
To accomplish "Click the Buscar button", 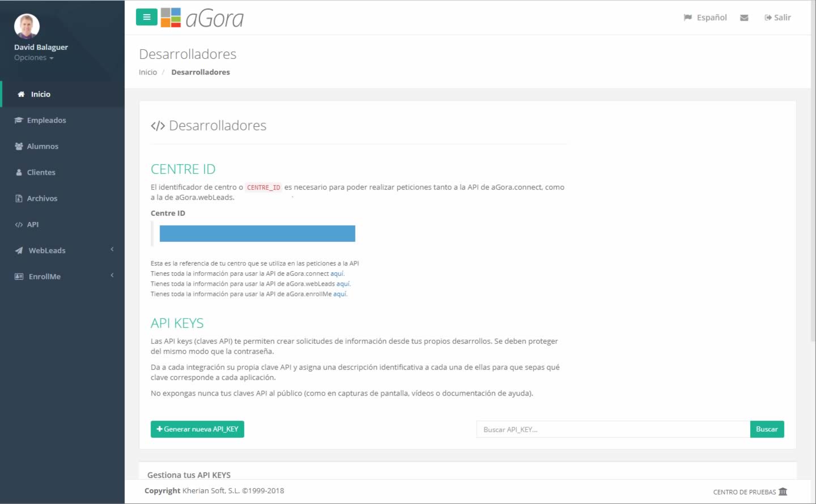I will [767, 429].
